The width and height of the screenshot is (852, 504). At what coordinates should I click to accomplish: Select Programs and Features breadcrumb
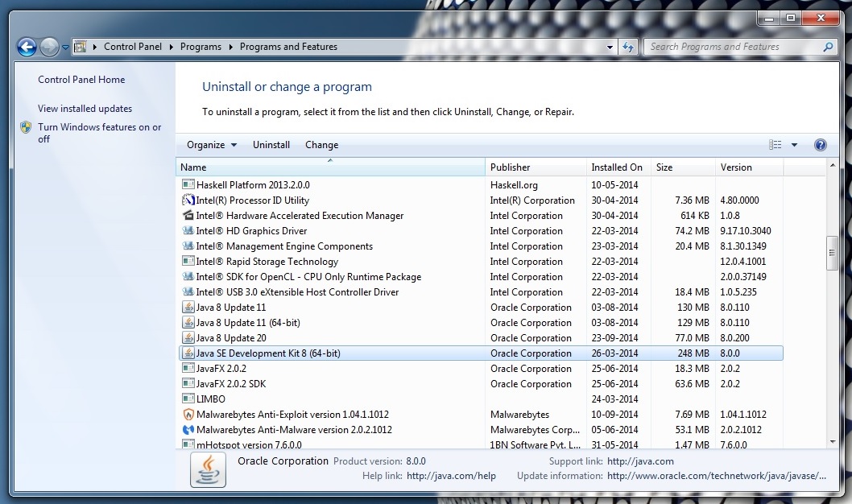(288, 47)
